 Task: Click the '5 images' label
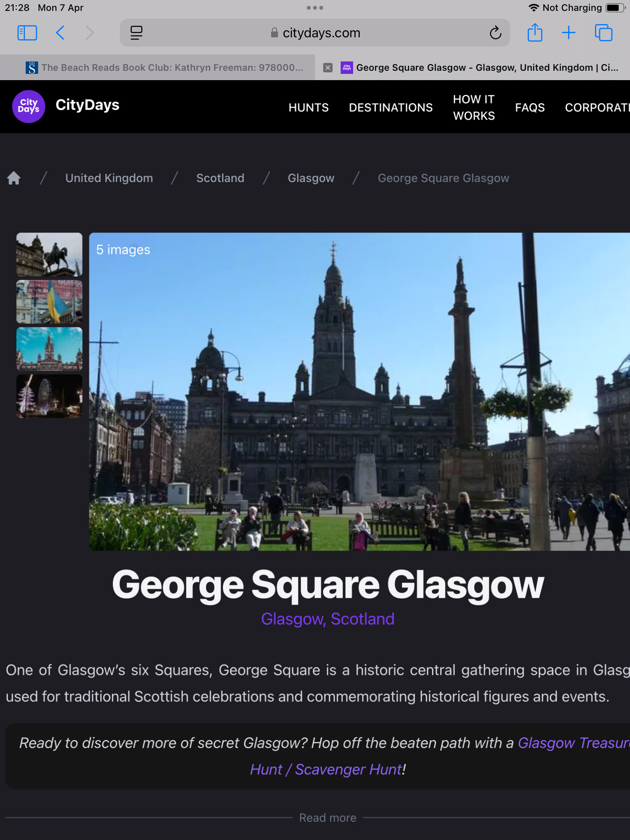pos(123,250)
